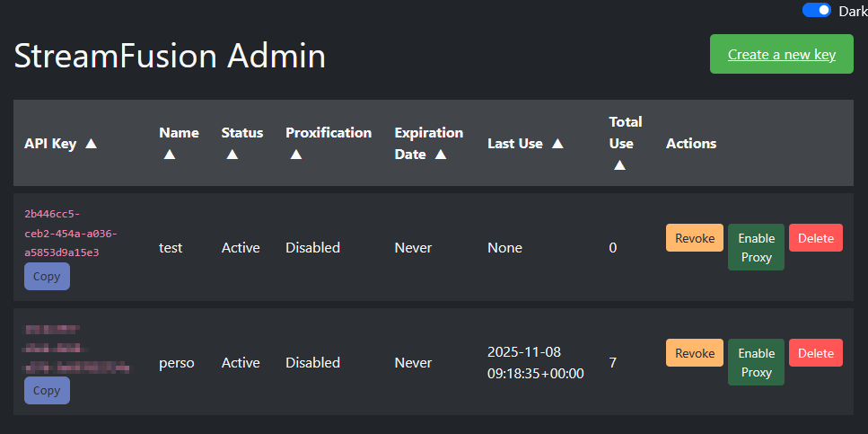868x434 pixels.
Task: Click Active status in test row
Action: click(x=241, y=248)
